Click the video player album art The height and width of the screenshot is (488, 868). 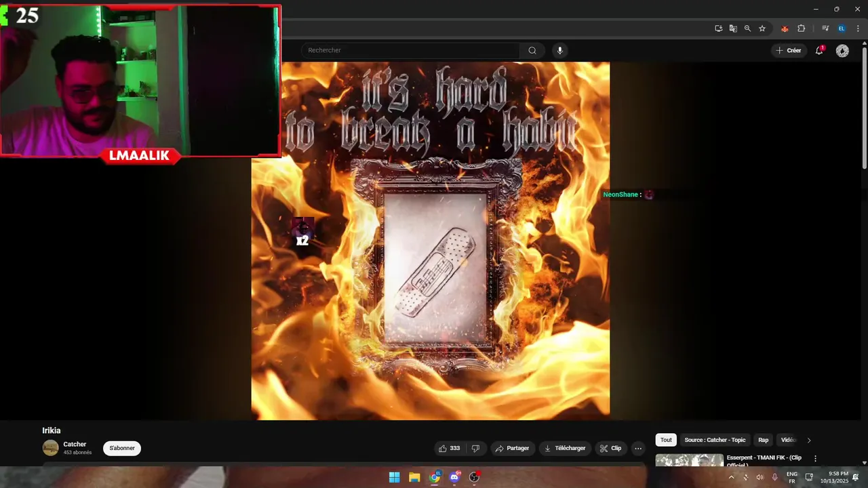(431, 241)
